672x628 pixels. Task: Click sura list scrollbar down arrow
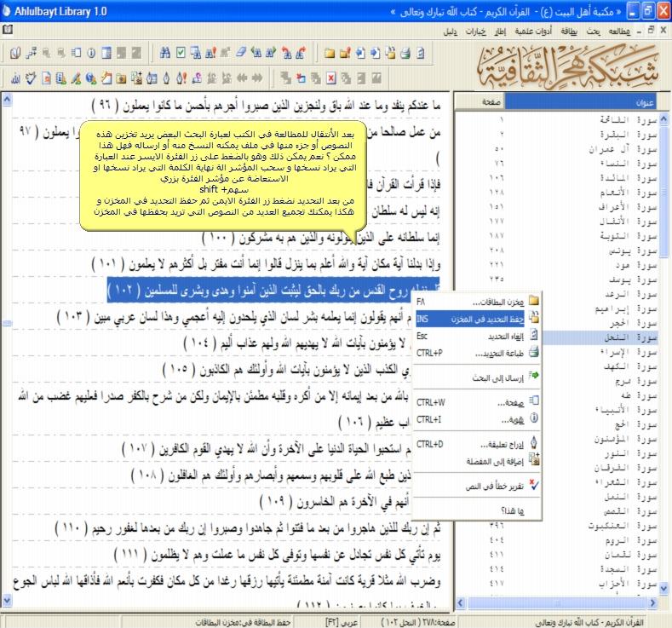(x=663, y=588)
